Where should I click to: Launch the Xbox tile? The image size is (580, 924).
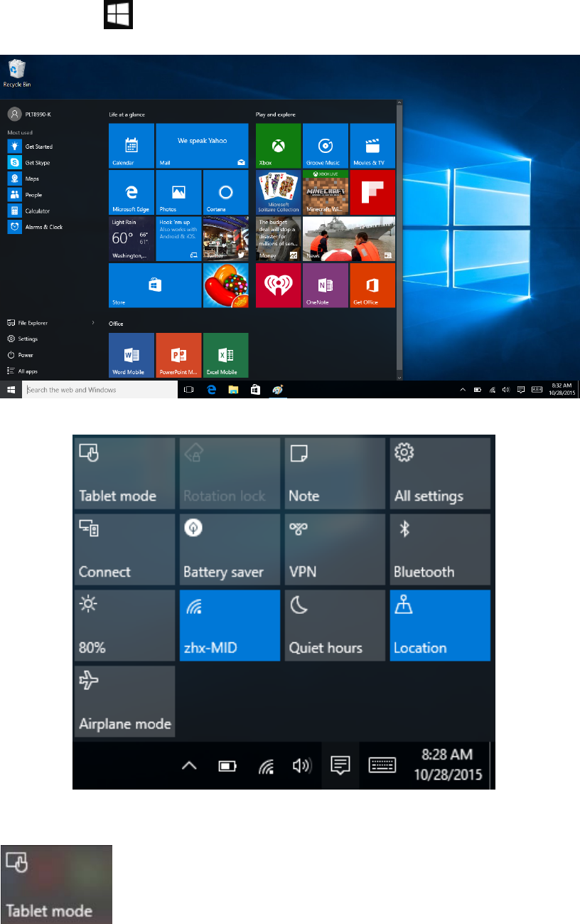tap(279, 146)
